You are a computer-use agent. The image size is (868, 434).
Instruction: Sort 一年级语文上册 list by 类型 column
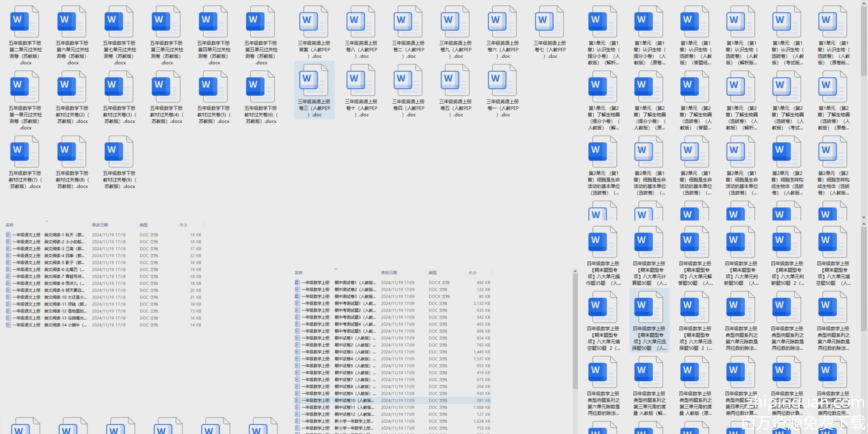[144, 225]
